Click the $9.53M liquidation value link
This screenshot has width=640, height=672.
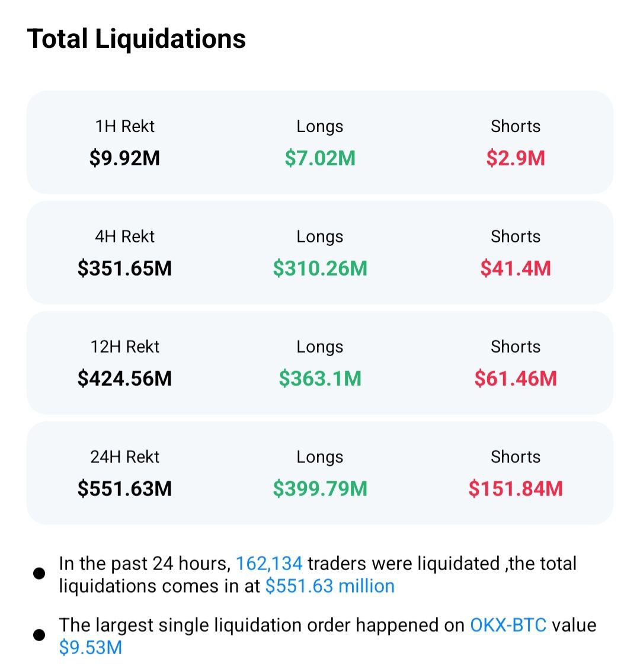click(91, 648)
